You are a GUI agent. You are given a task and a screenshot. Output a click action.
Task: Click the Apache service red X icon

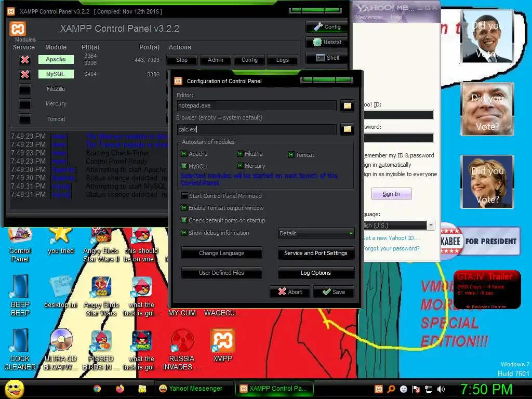[x=25, y=60]
